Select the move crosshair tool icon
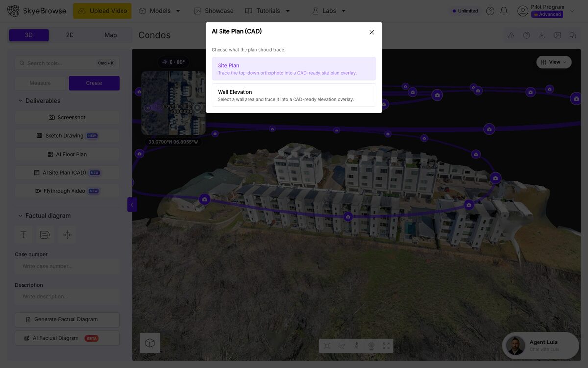588x368 pixels. (67, 235)
